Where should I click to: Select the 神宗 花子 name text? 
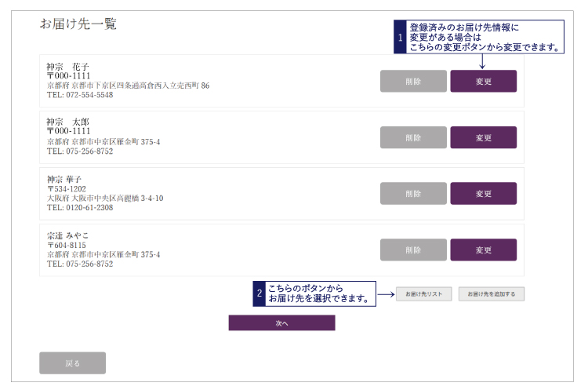click(67, 66)
